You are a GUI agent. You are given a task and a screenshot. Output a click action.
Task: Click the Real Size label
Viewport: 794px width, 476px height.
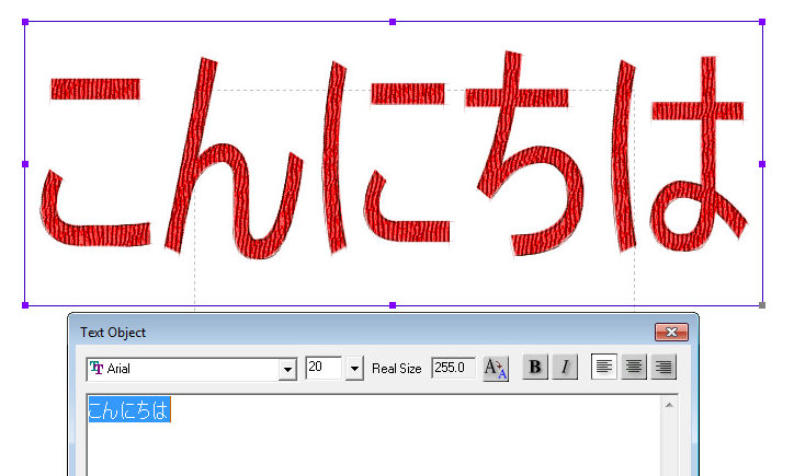[396, 369]
